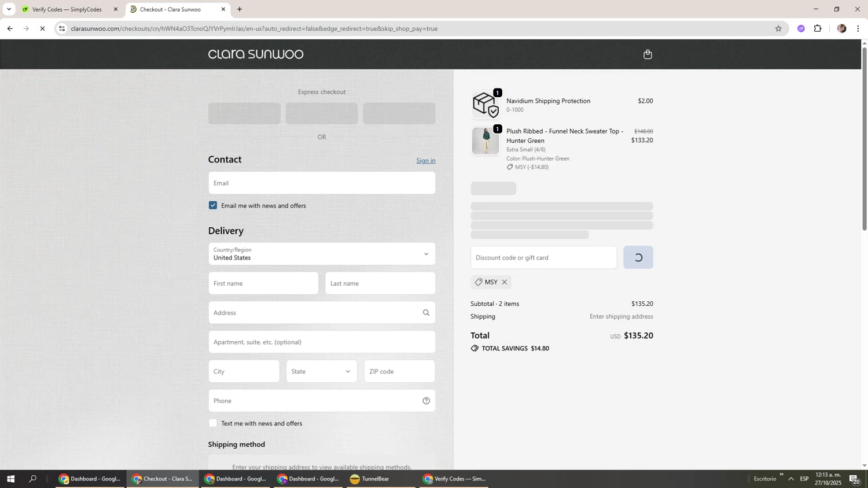Go back to the previous page

(10, 28)
